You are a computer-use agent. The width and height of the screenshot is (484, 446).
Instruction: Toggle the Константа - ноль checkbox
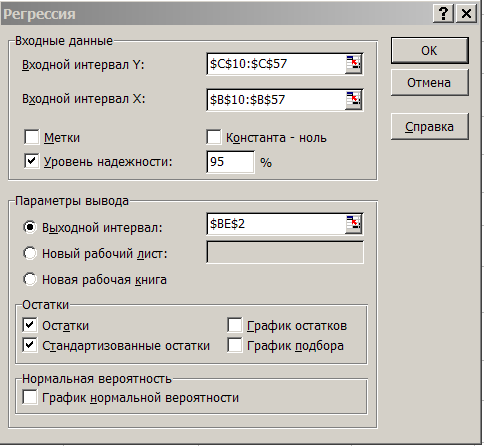click(214, 137)
